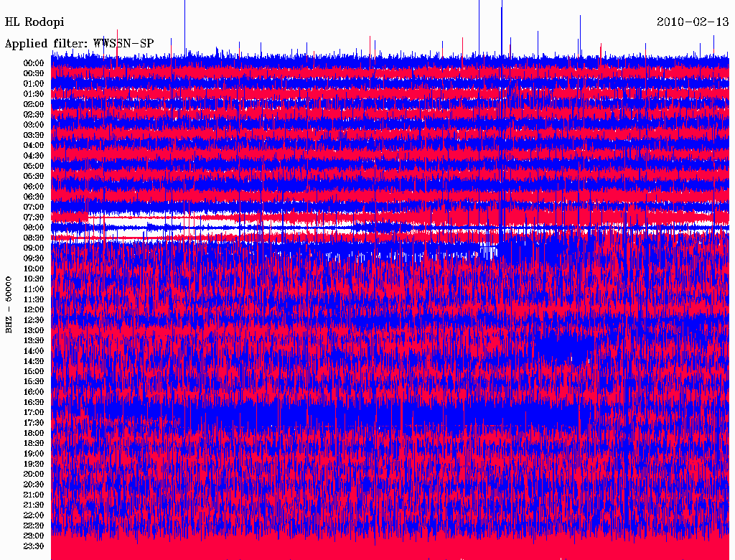Select the 14:00 time label
Viewport: 735px width, 560px height.
(x=34, y=351)
